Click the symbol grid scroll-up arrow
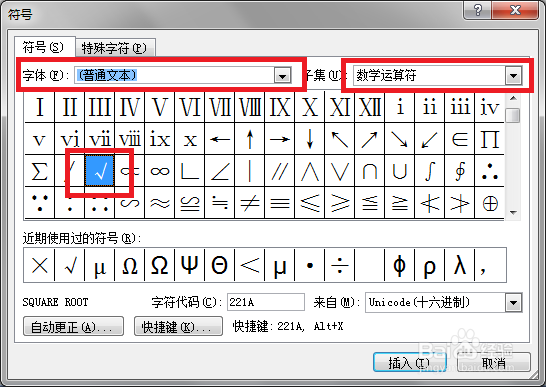 (513, 99)
